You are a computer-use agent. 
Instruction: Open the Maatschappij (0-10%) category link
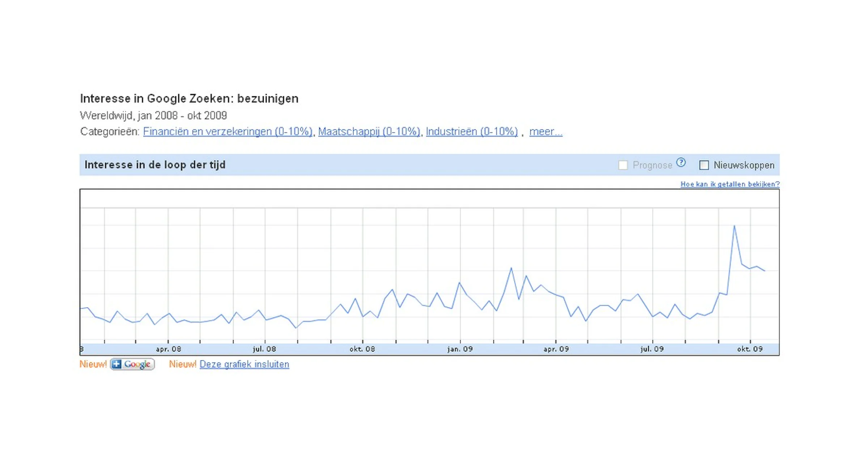click(369, 131)
